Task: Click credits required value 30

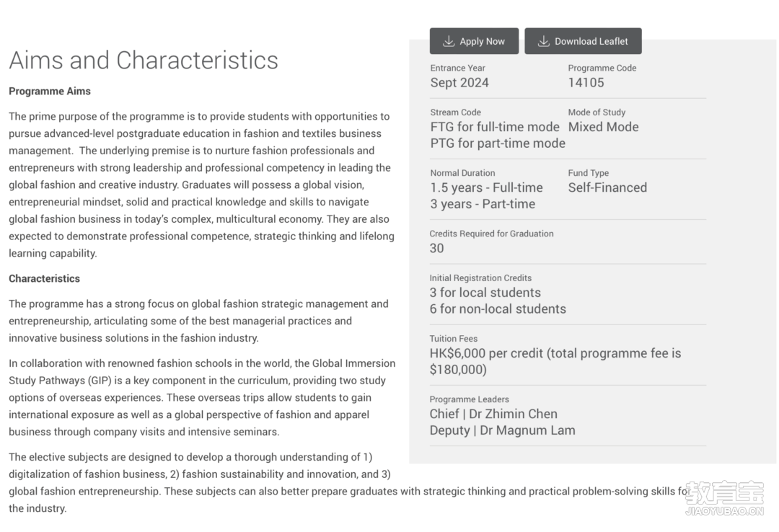Action: click(x=436, y=248)
